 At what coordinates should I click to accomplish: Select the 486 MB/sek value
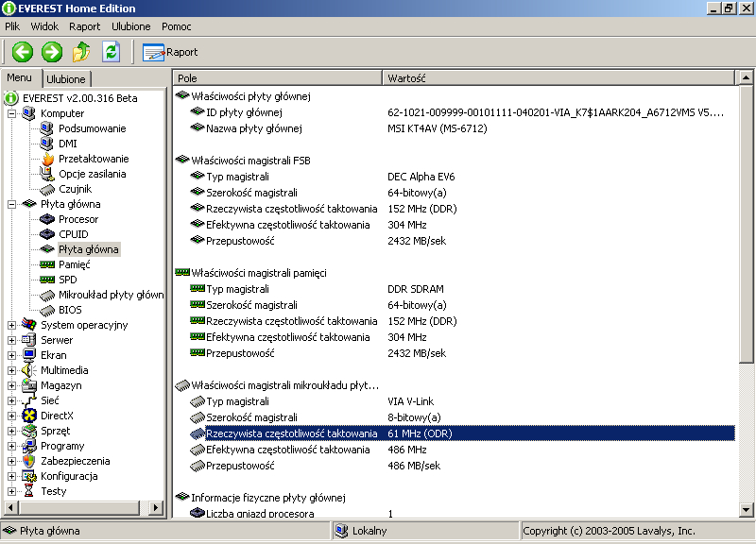point(414,466)
